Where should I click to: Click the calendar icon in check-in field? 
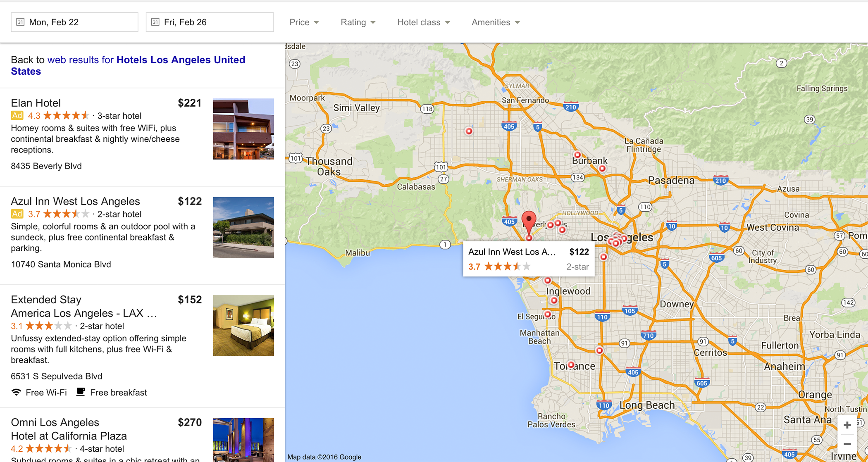click(x=20, y=22)
